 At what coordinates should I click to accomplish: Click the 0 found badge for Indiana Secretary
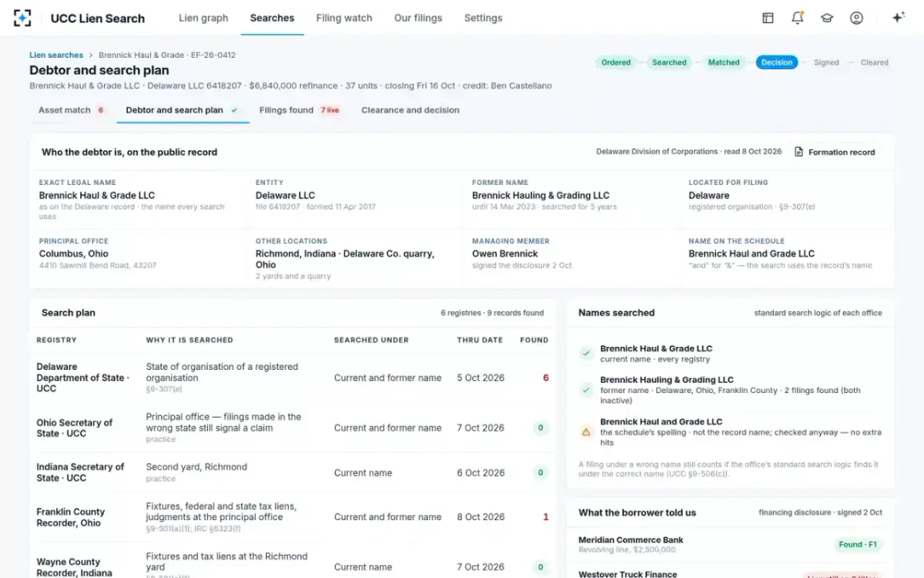pos(541,472)
